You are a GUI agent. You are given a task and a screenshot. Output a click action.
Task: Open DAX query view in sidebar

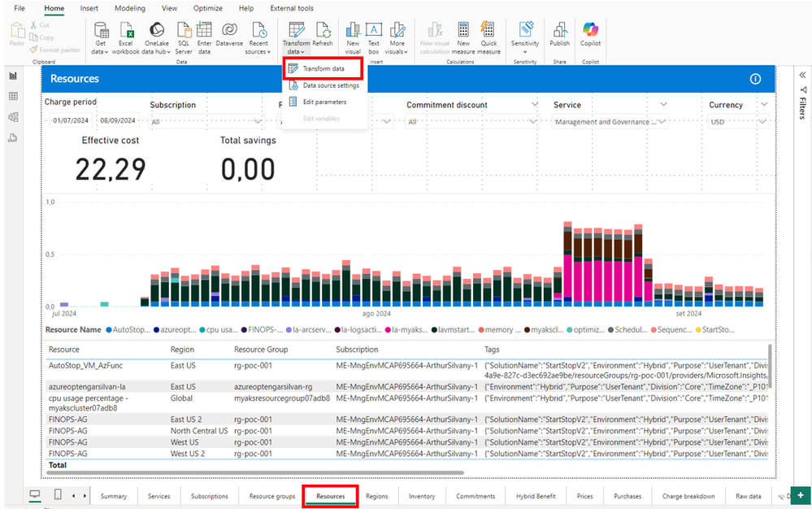(x=13, y=137)
